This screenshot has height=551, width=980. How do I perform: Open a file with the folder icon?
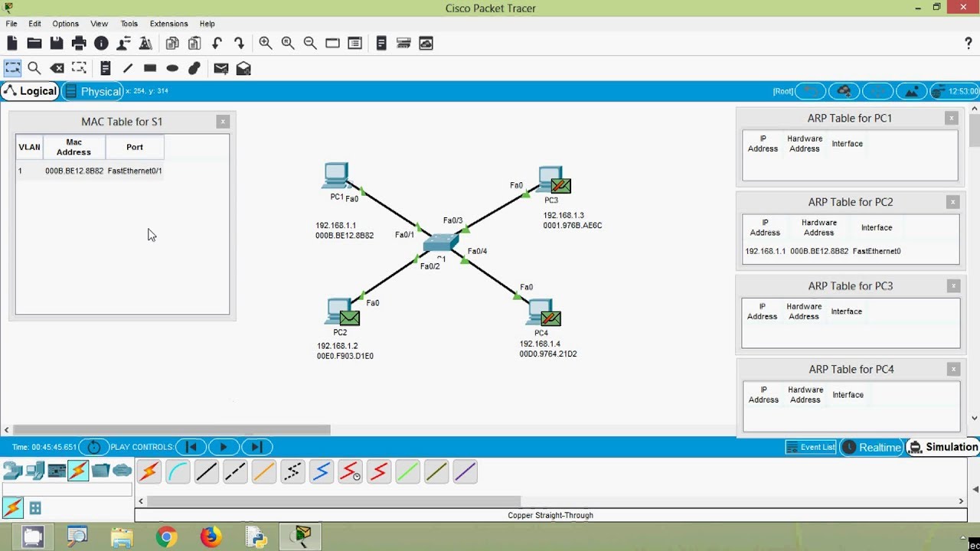[34, 44]
